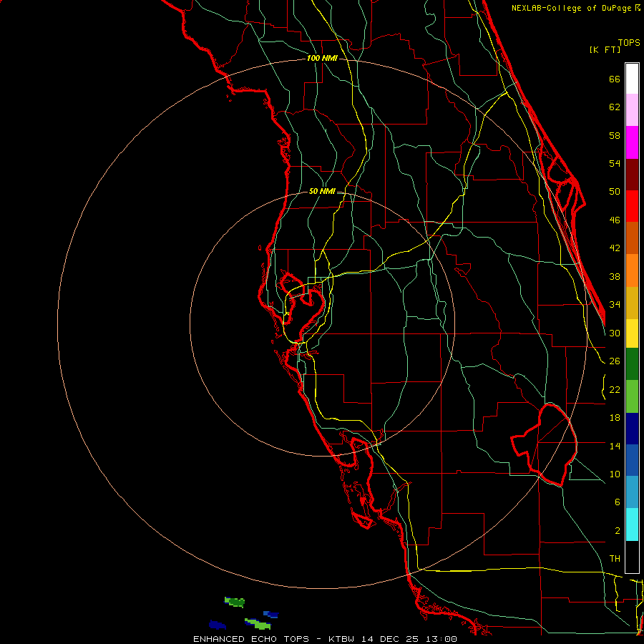Click the TOPS legend title
Screen dimensions: 644x644
pos(629,43)
